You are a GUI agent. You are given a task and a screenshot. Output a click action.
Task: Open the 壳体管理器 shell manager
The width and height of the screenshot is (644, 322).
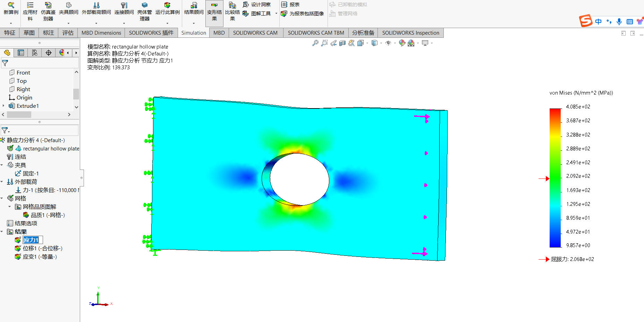coord(145,11)
